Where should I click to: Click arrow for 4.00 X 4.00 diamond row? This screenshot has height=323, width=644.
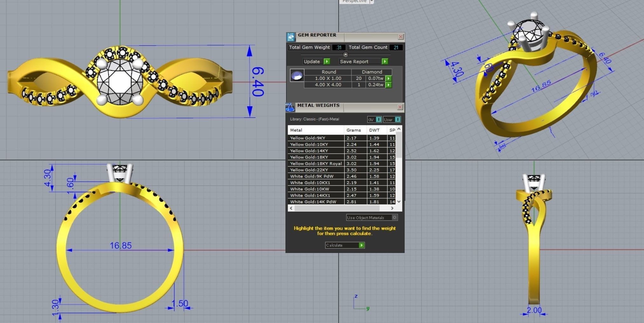point(389,85)
